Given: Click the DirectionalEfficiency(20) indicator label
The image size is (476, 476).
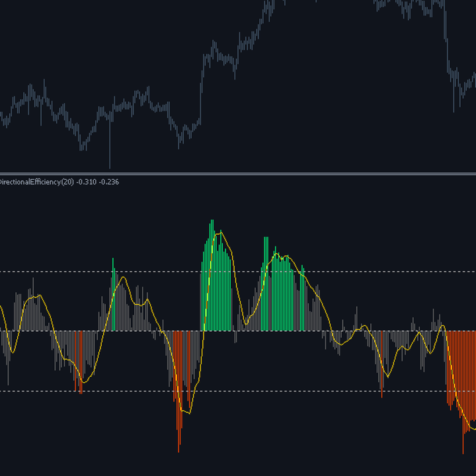Looking at the screenshot, I should click(36, 182).
